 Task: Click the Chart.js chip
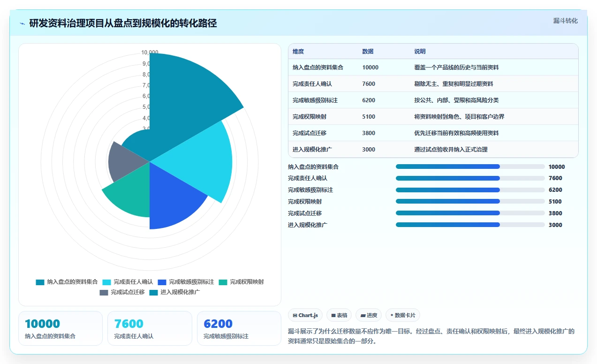(305, 315)
